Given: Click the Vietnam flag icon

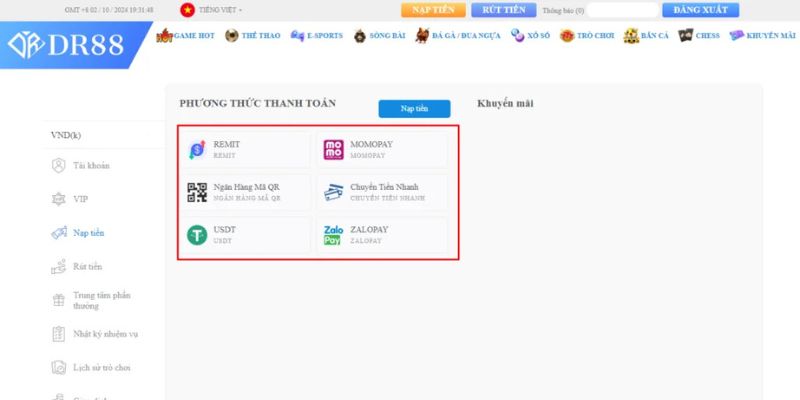Looking at the screenshot, I should 187,10.
